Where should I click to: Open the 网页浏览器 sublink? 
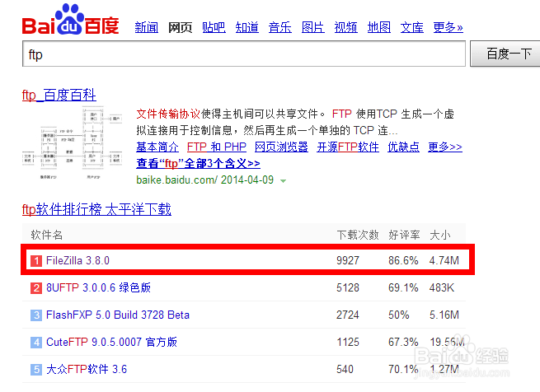pos(281,147)
